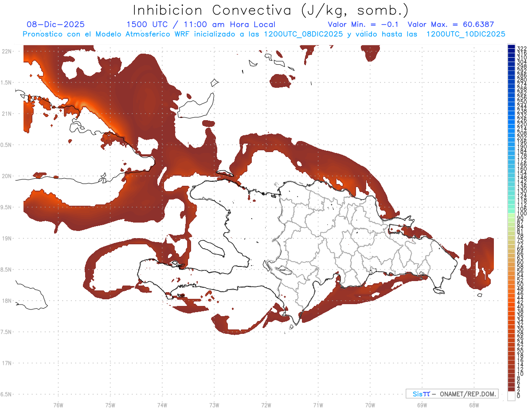Viewport: 532px width, 411px height.
Task: Click the '71W' longitude label
Action: 318,405
